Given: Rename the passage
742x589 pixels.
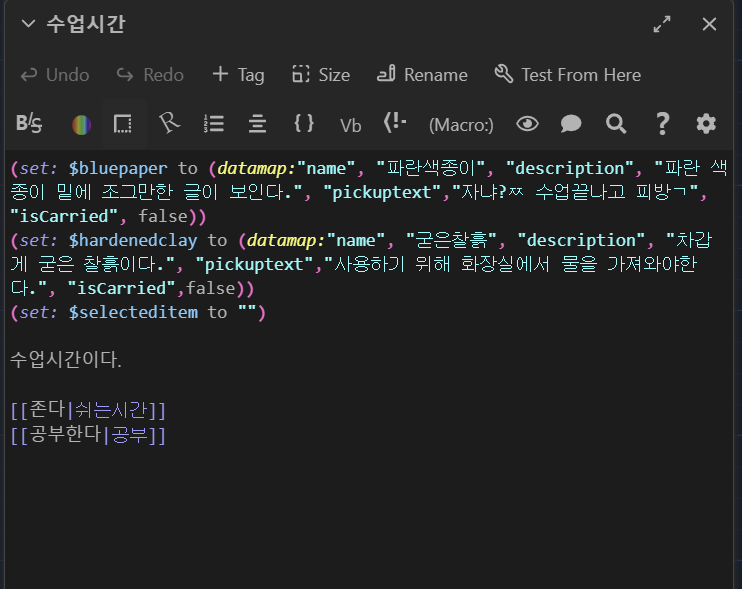Looking at the screenshot, I should pyautogui.click(x=422, y=75).
